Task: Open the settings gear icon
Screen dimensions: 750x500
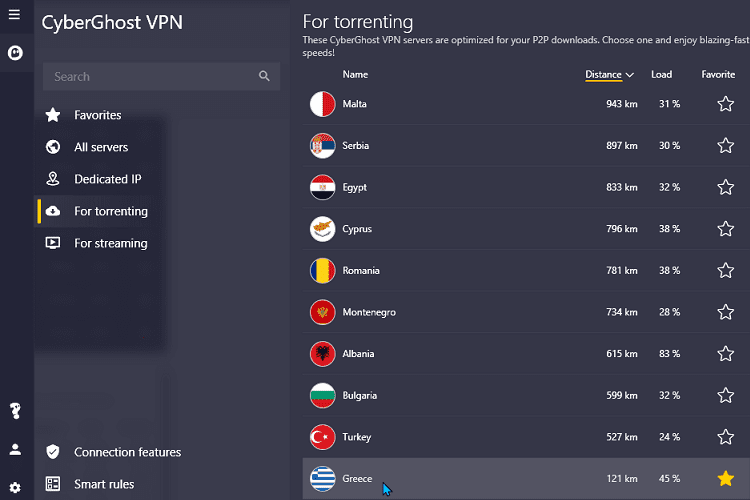Action: point(15,488)
